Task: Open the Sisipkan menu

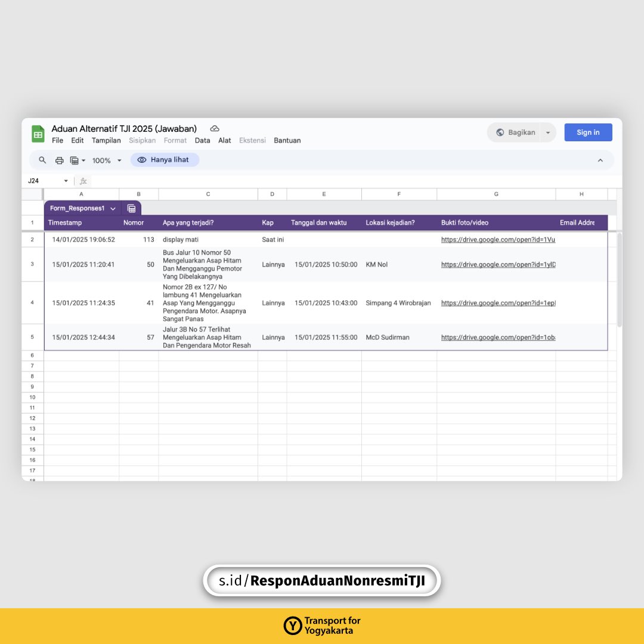Action: tap(142, 141)
